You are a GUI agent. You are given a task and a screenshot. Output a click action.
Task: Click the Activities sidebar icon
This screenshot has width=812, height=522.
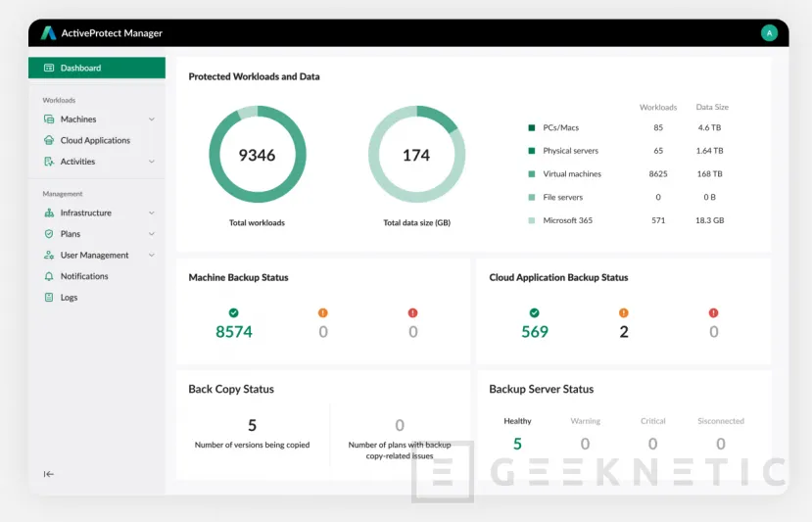[49, 162]
